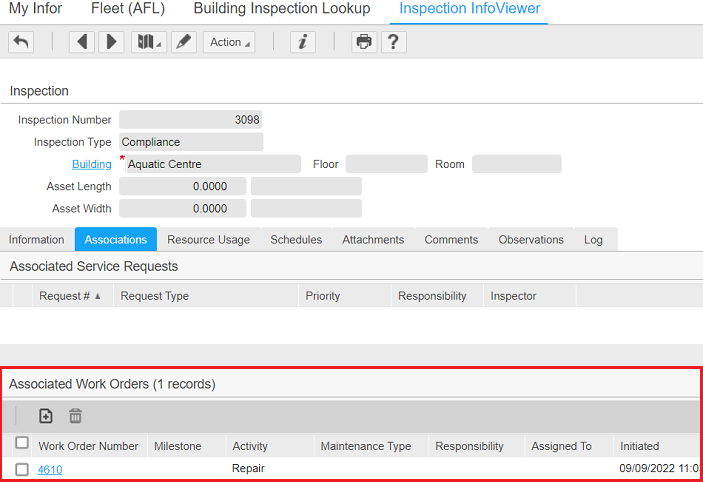Switch to the Resource Usage tab
703x482 pixels.
(209, 240)
